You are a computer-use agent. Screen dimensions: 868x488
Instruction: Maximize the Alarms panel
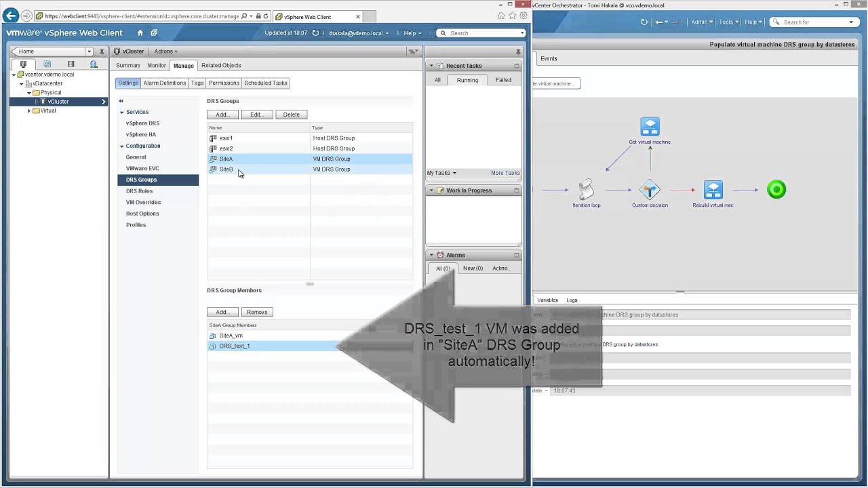click(x=516, y=255)
